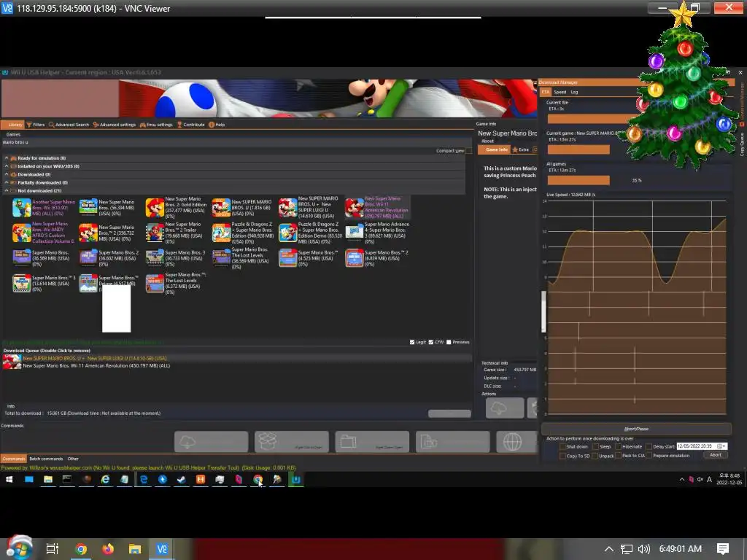The width and height of the screenshot is (747, 560).
Task: Select 'Super Mario Bros. 2 (36.602 MB)' icon
Action: 88,258
